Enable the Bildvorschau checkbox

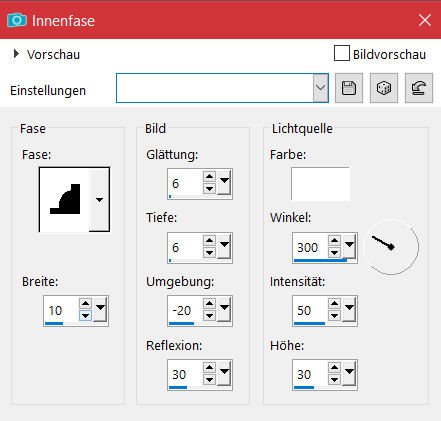click(342, 53)
